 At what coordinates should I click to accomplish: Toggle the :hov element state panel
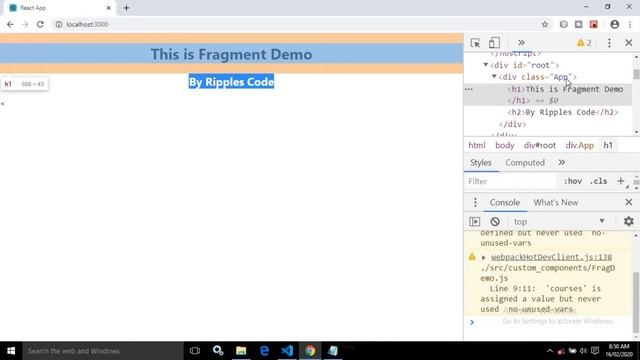click(573, 181)
